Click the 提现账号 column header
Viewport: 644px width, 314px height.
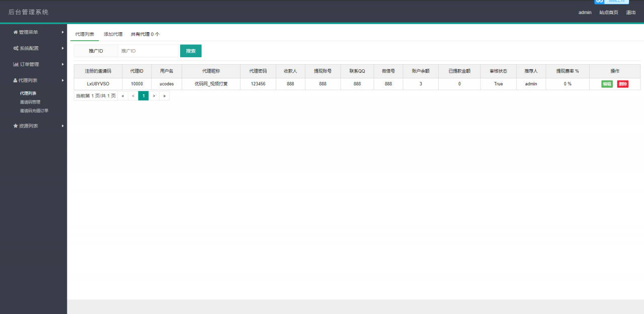click(323, 71)
